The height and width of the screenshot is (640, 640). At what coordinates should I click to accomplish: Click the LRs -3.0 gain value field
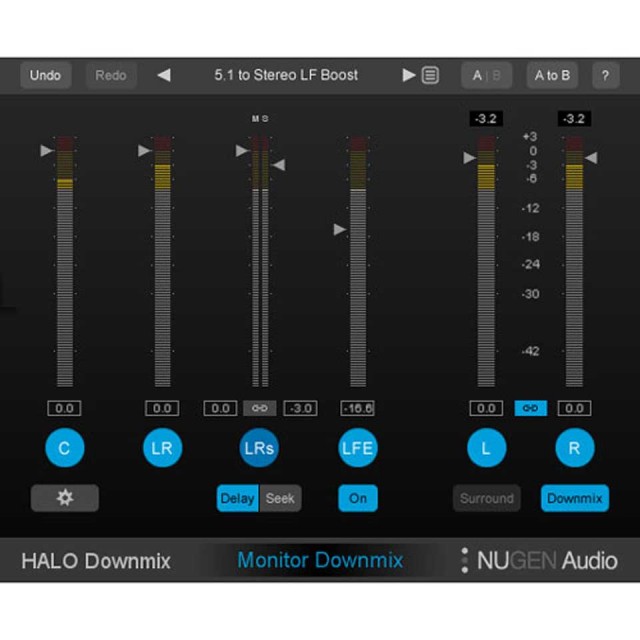point(300,408)
